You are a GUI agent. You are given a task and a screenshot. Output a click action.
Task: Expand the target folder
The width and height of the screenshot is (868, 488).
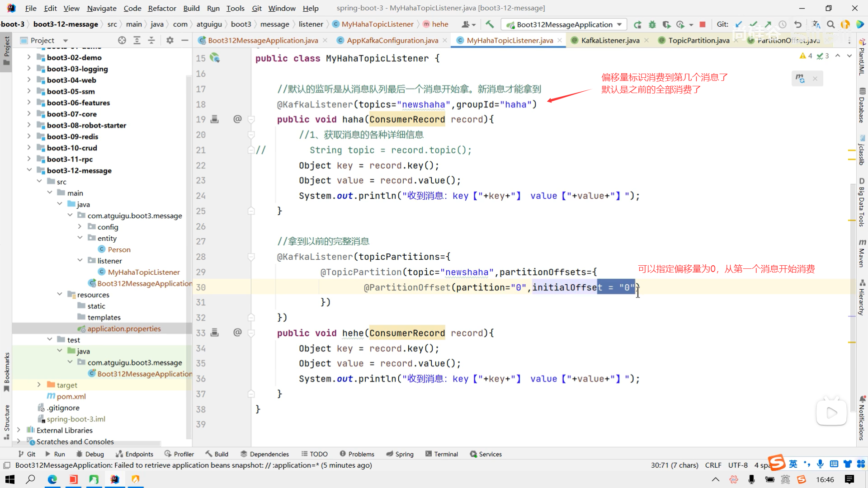(x=39, y=385)
